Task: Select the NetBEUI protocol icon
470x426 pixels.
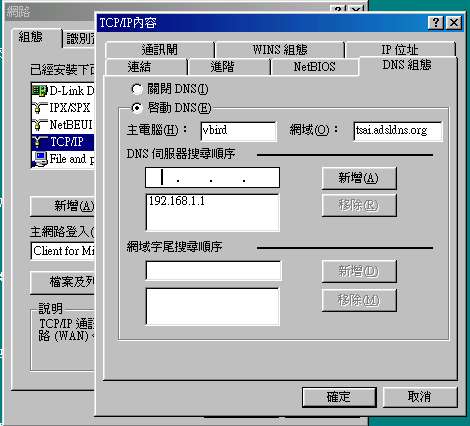Action: click(40, 125)
